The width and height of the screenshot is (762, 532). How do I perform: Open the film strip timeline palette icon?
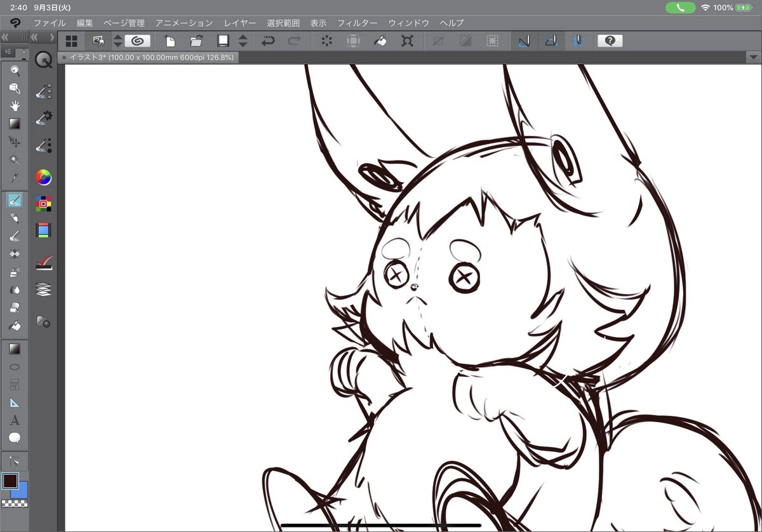click(43, 230)
